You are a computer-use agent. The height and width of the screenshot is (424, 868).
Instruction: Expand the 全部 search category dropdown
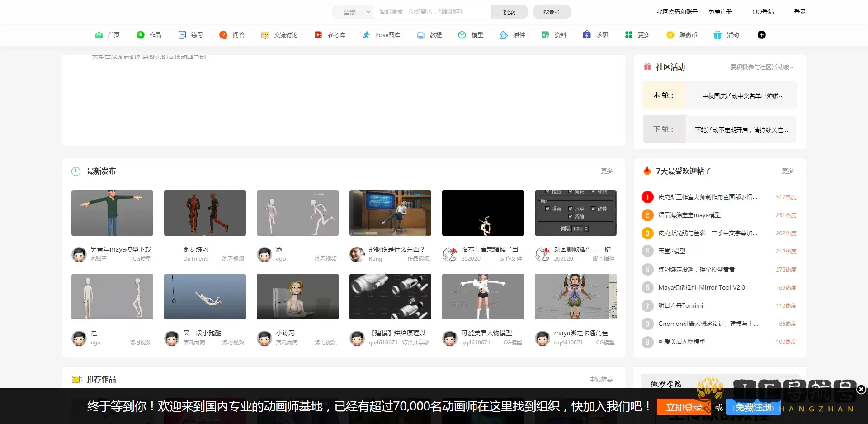[357, 12]
